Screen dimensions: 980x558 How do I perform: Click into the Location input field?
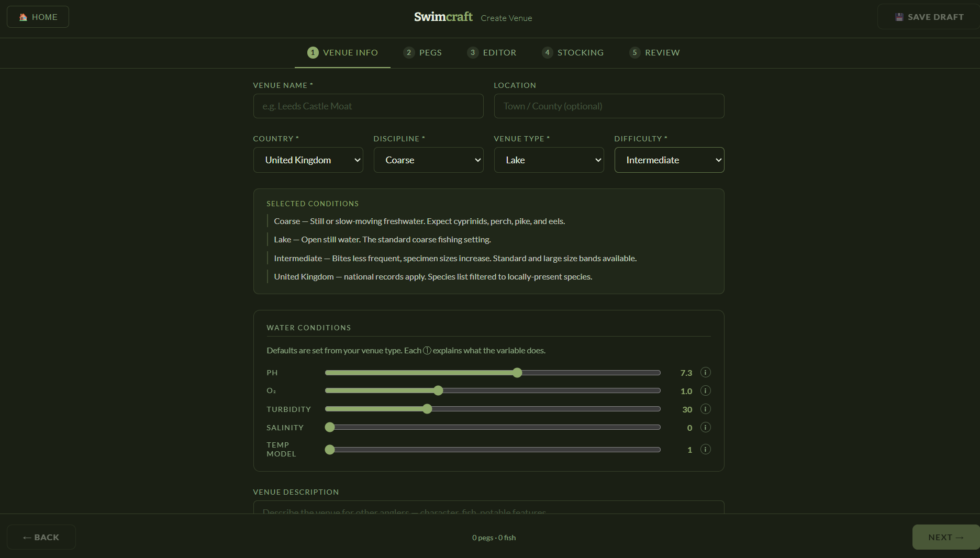point(609,106)
